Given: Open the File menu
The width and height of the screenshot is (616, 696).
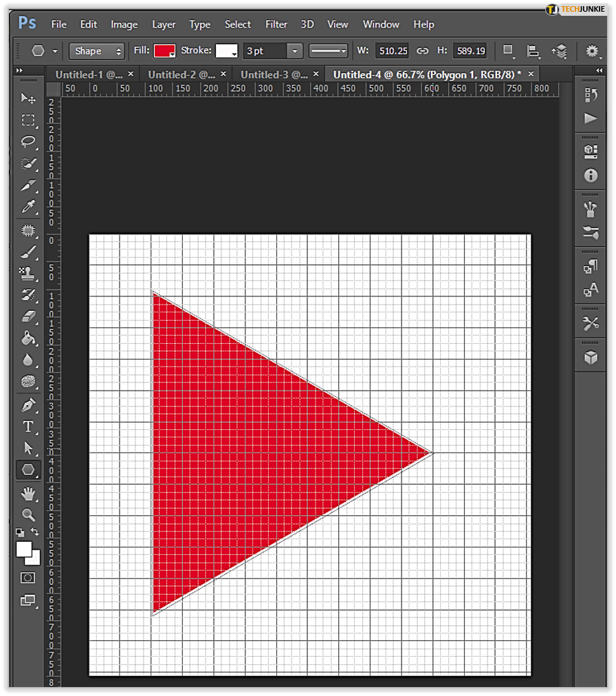Looking at the screenshot, I should pos(58,24).
